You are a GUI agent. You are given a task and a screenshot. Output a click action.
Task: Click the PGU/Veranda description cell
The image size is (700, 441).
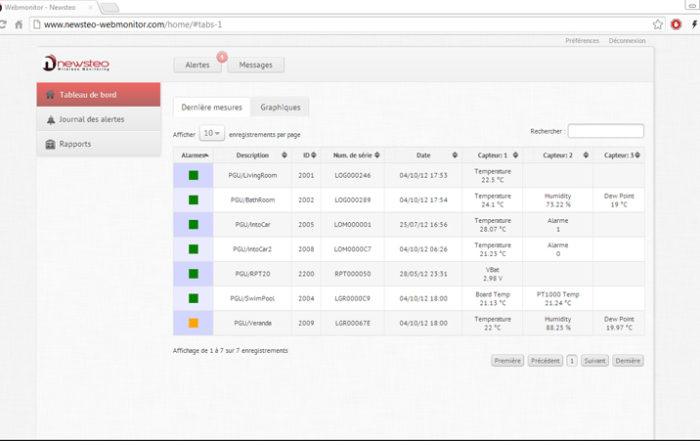pos(253,323)
